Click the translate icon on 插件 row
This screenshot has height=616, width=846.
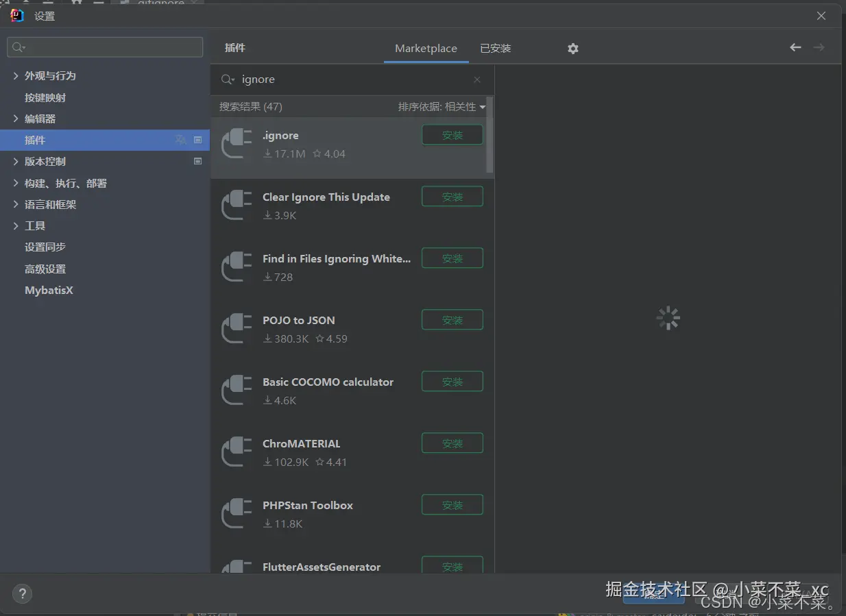[180, 140]
